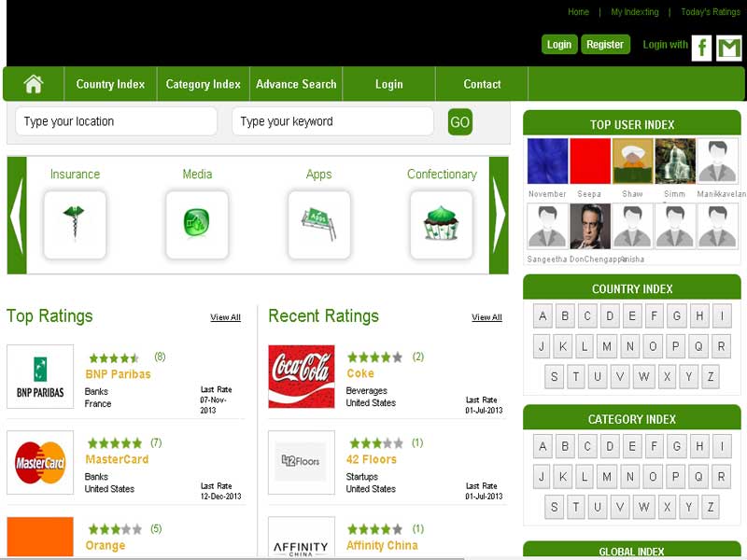Slide the category carousel to the left
Image resolution: width=747 pixels, height=560 pixels.
pos(17,216)
